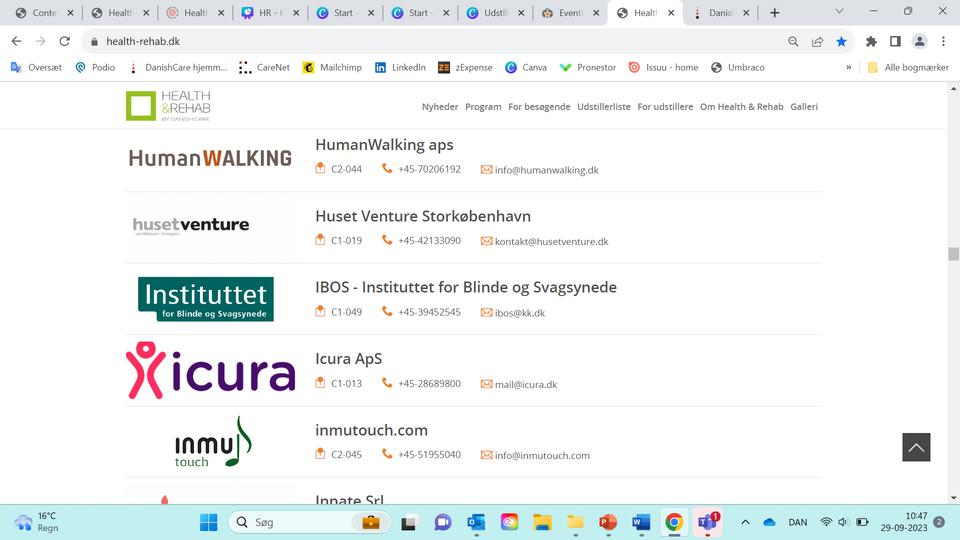Open the Program menu item
Viewport: 960px width, 540px height.
coord(483,107)
